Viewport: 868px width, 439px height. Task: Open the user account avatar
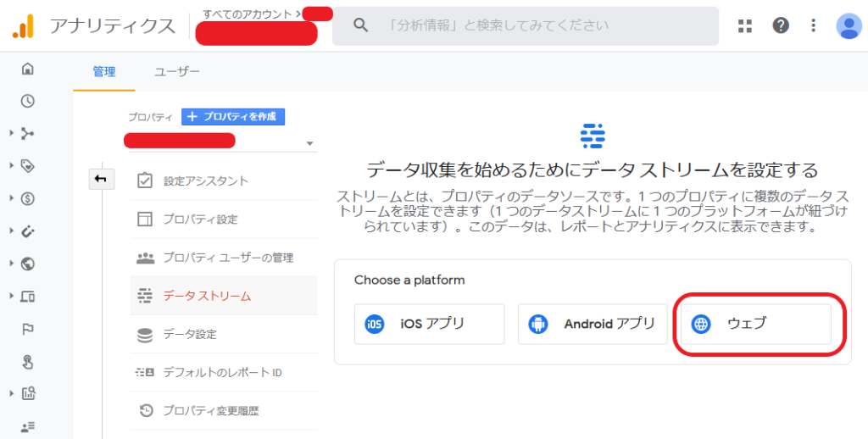coord(849,26)
